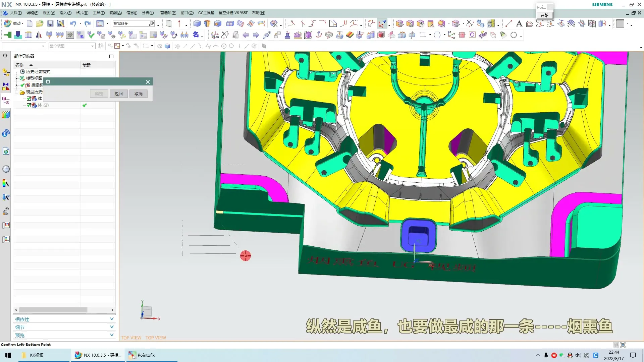This screenshot has height=362, width=644.
Task: Maximize the 部件导航器 panel toggle square
Action: click(111, 56)
